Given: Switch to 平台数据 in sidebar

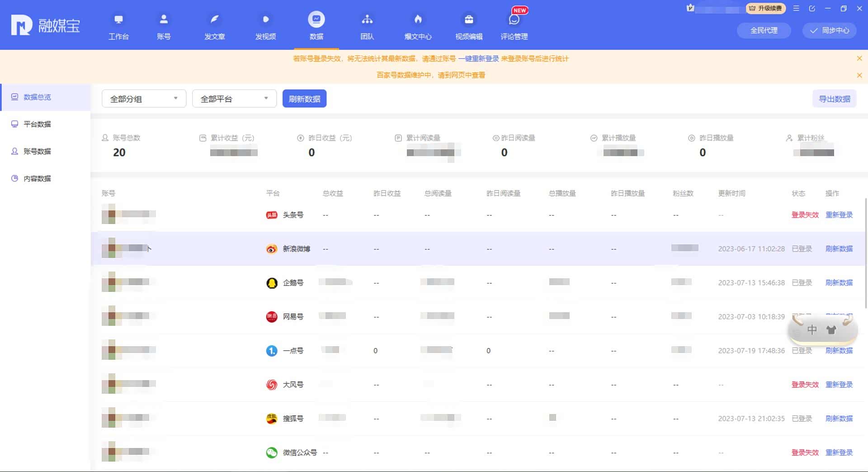Looking at the screenshot, I should pyautogui.click(x=37, y=124).
